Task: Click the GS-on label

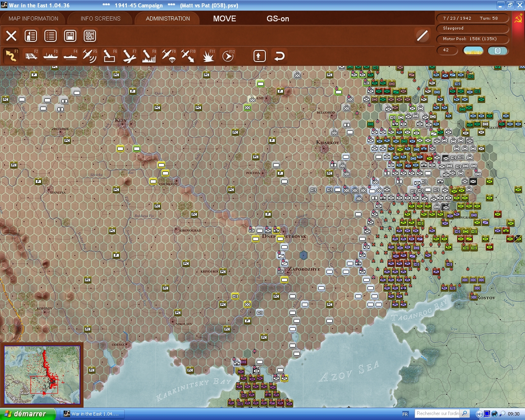Action: (x=278, y=18)
